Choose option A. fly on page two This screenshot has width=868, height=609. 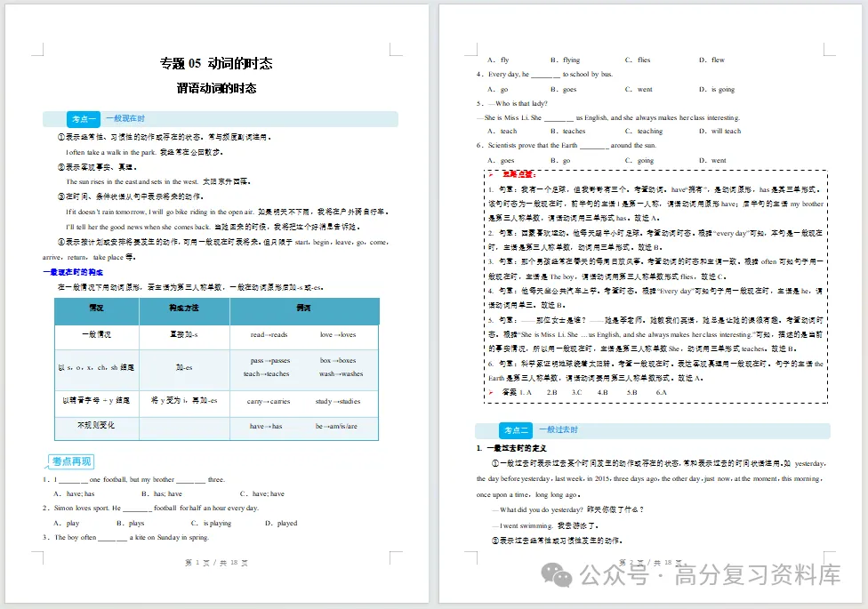(x=498, y=60)
